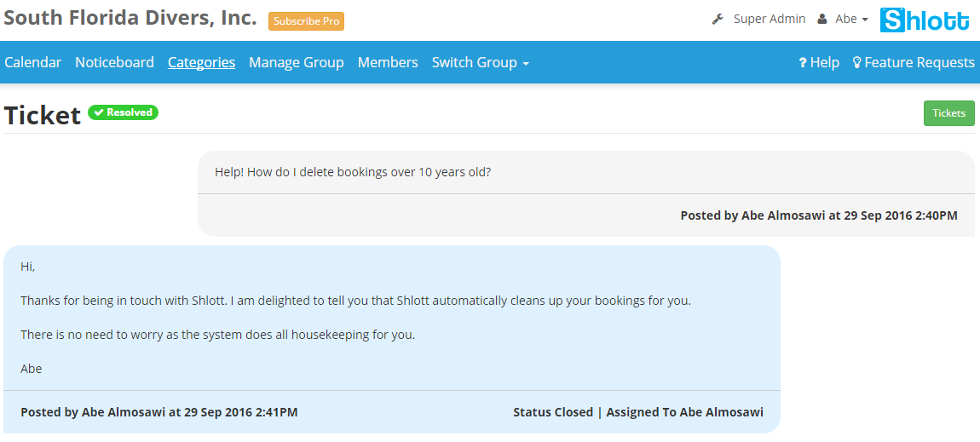Select Categories in the navigation bar
Screen dimensions: 980x442
[x=201, y=63]
